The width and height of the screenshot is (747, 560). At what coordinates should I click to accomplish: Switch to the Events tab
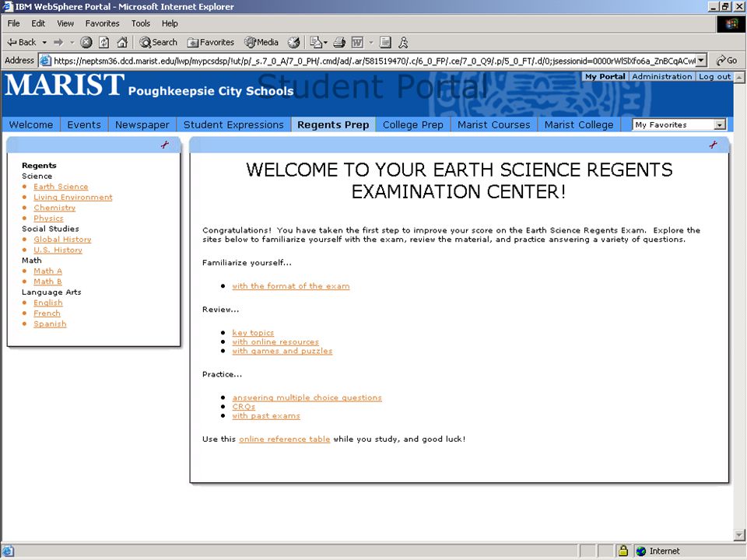click(x=84, y=124)
